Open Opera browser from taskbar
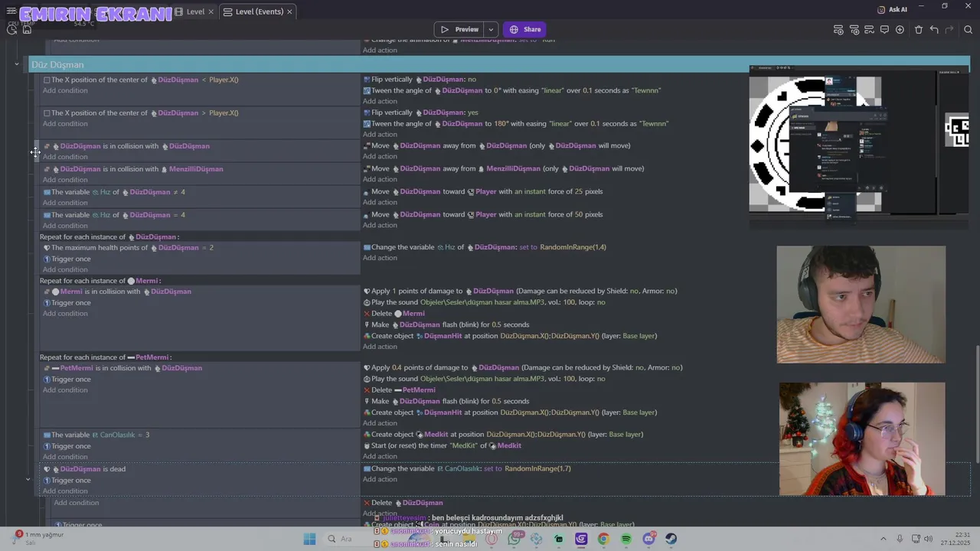Image resolution: width=980 pixels, height=551 pixels. coord(492,539)
